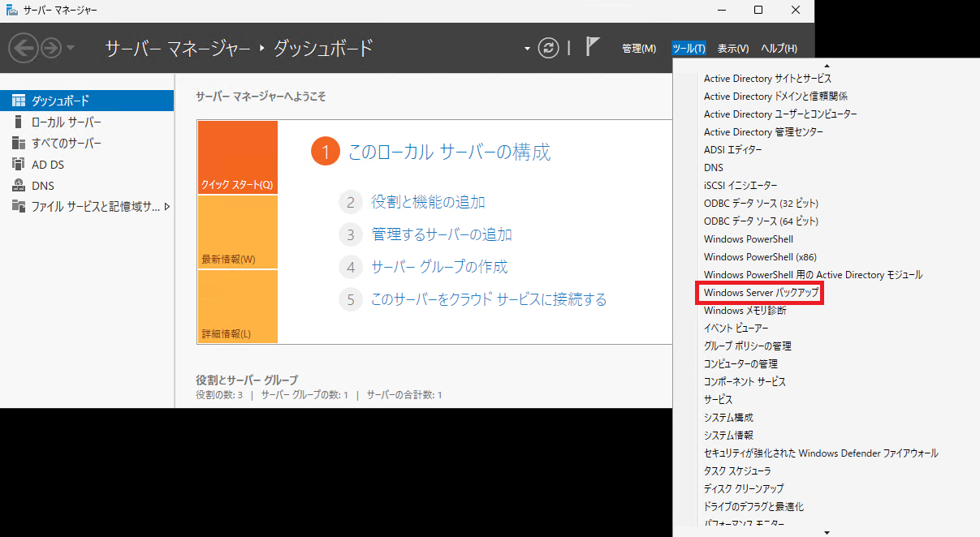Click the forward navigation arrow

(x=51, y=48)
